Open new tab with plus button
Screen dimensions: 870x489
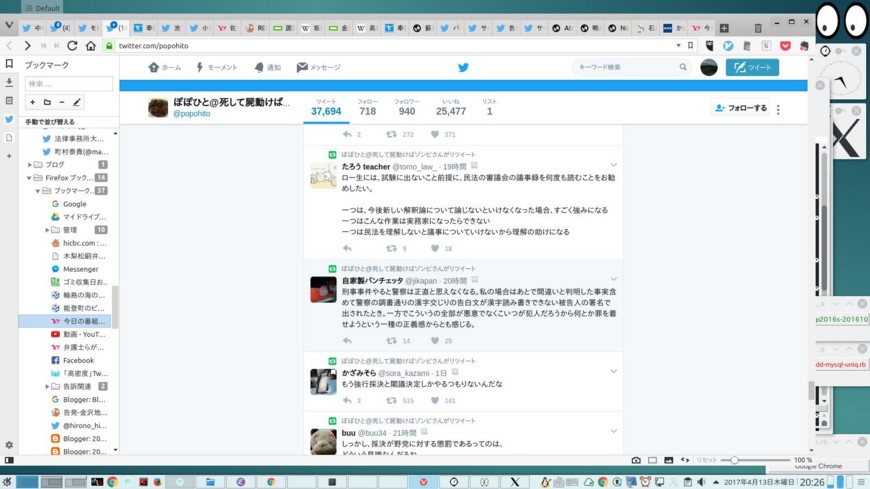724,28
